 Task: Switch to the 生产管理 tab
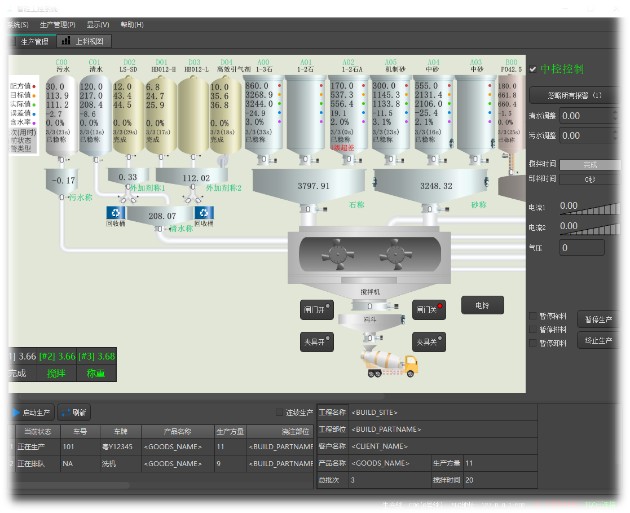pyautogui.click(x=29, y=42)
